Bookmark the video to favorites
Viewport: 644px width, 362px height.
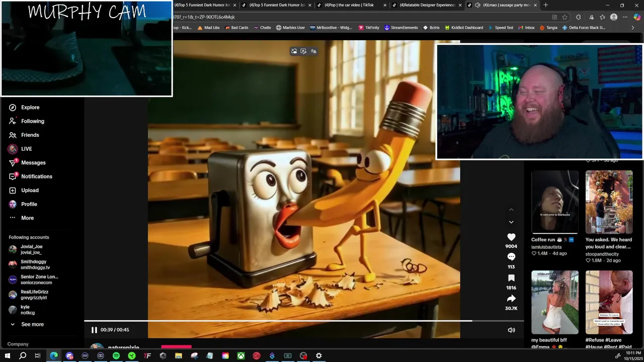pyautogui.click(x=511, y=278)
